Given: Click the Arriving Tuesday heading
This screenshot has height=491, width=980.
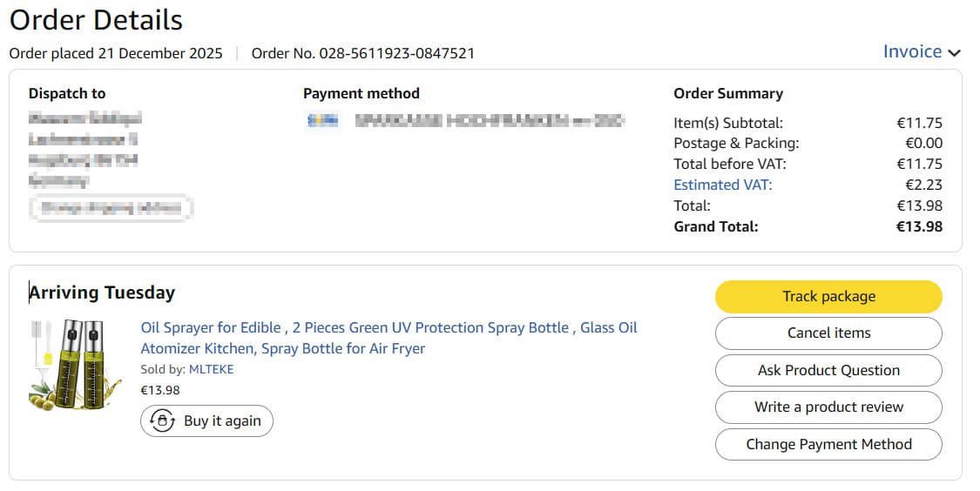Looking at the screenshot, I should (102, 293).
